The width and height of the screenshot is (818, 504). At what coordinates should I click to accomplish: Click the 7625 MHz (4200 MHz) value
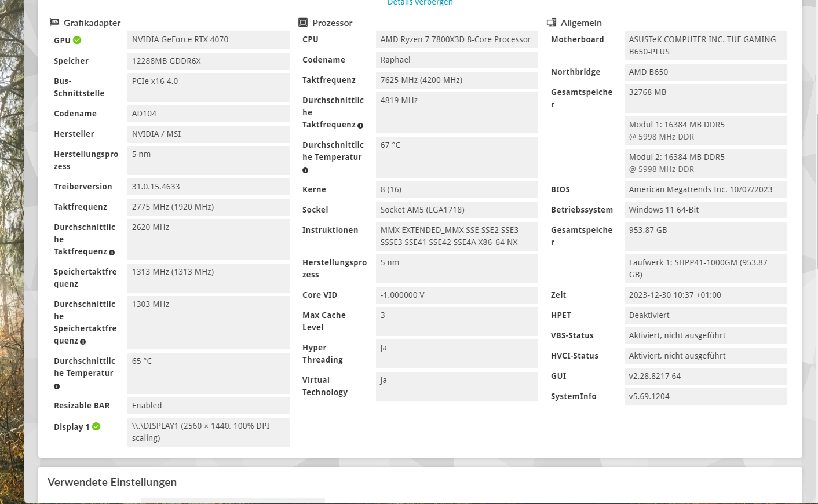click(457, 80)
